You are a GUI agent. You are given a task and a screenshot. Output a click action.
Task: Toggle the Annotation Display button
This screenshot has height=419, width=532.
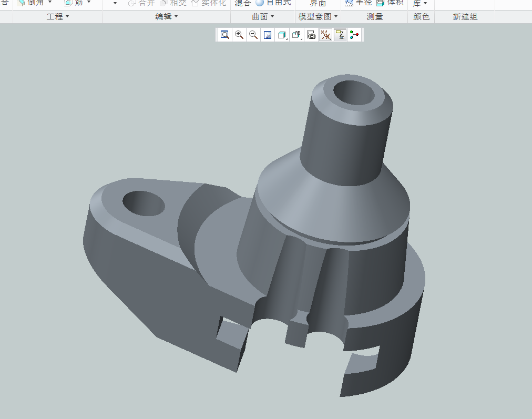340,35
